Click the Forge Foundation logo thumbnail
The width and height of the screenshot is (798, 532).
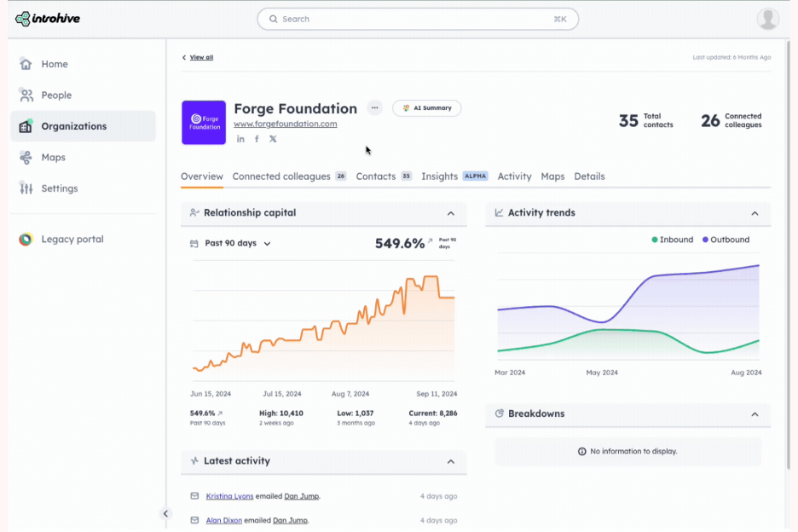tap(204, 123)
